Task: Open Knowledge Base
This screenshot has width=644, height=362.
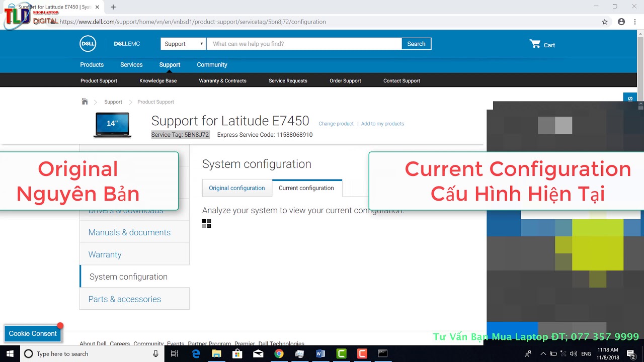Action: point(158,80)
